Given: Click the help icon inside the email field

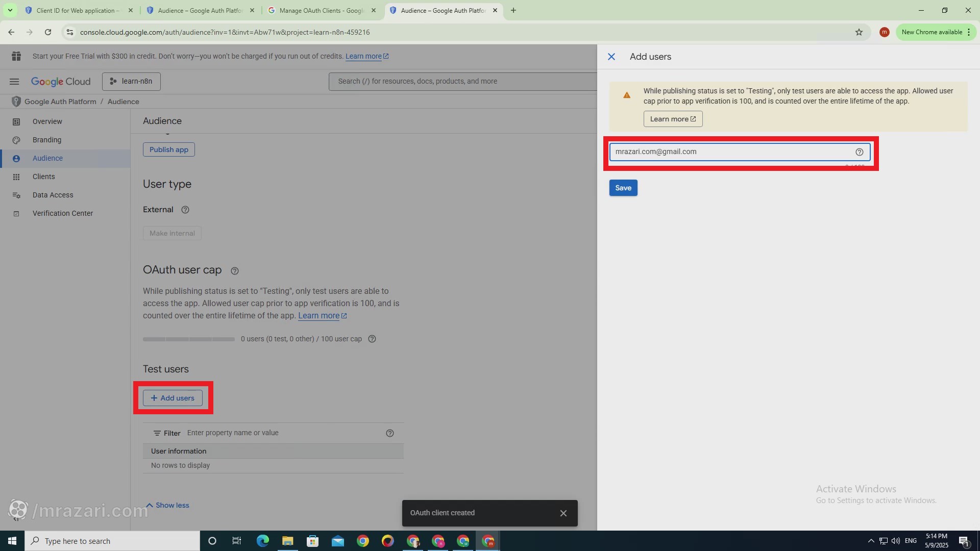Looking at the screenshot, I should point(860,152).
